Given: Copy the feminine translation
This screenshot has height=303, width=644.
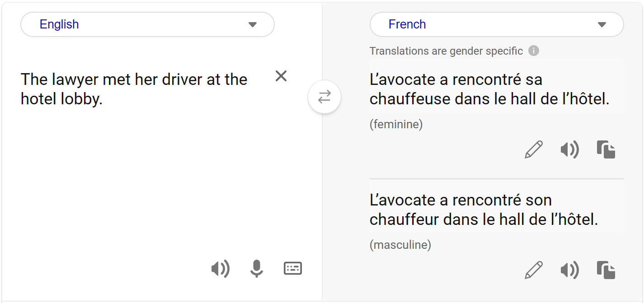Looking at the screenshot, I should pyautogui.click(x=606, y=149).
